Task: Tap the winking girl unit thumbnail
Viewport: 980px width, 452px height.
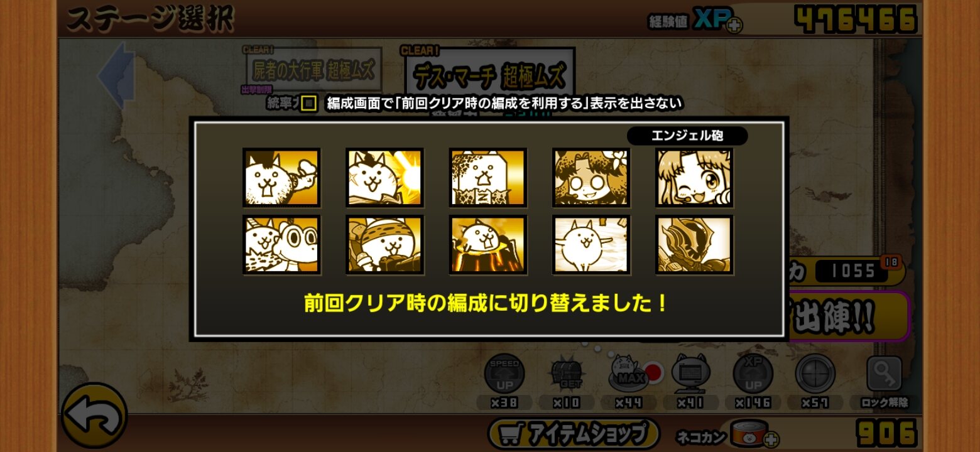Action: pos(694,178)
